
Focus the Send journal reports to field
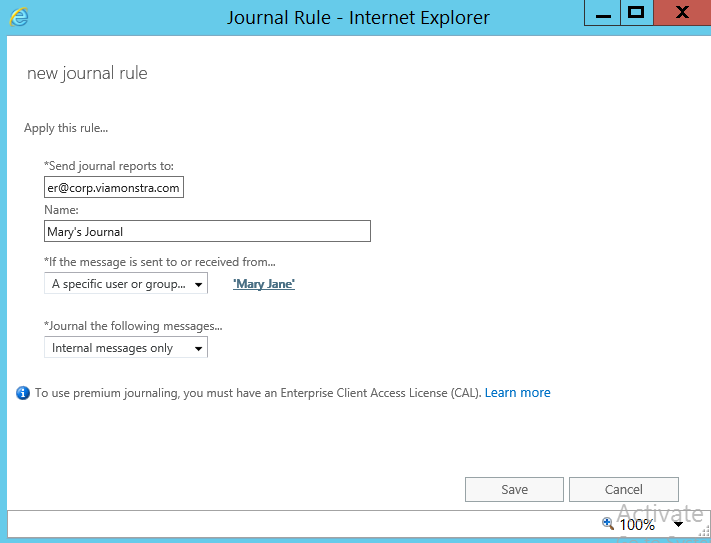[114, 187]
